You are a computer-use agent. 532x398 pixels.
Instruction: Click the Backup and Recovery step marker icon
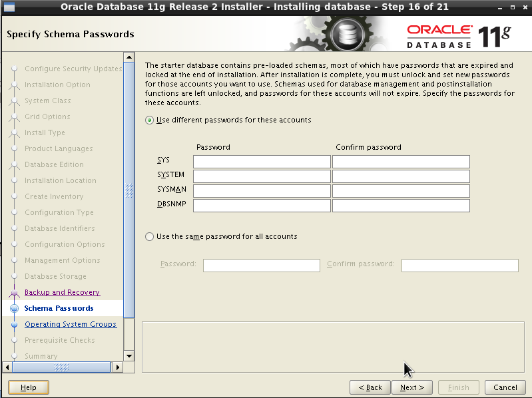14,293
